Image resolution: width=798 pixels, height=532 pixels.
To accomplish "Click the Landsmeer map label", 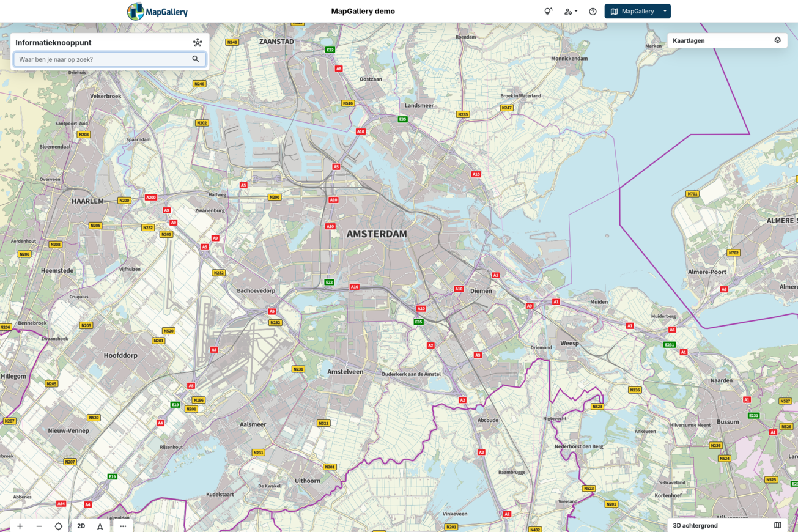I will pyautogui.click(x=419, y=106).
